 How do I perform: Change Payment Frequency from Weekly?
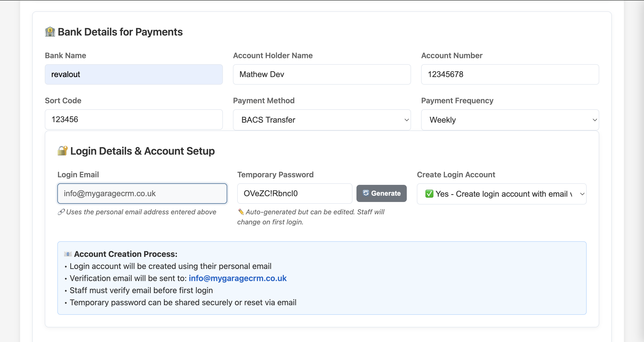[509, 120]
